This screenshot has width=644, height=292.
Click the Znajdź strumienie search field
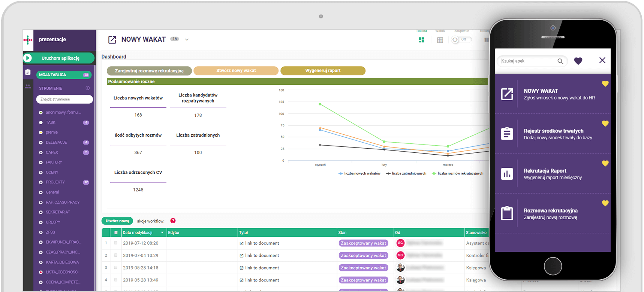64,99
